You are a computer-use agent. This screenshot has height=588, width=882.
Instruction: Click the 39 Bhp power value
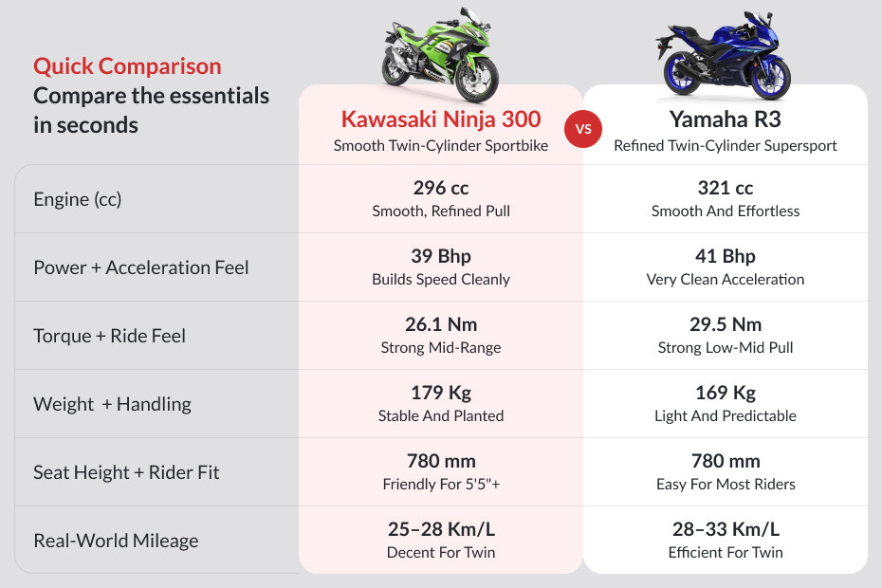pos(441,256)
